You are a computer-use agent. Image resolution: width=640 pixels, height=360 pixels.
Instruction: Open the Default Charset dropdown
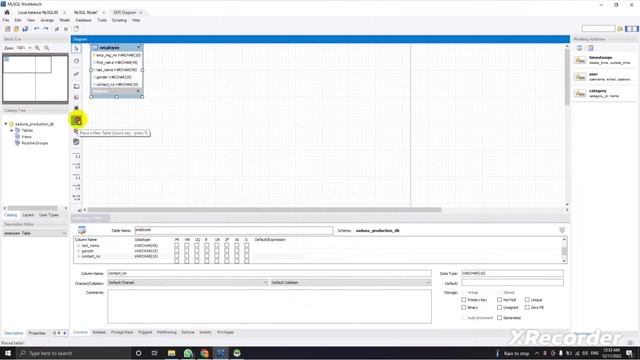(x=188, y=282)
